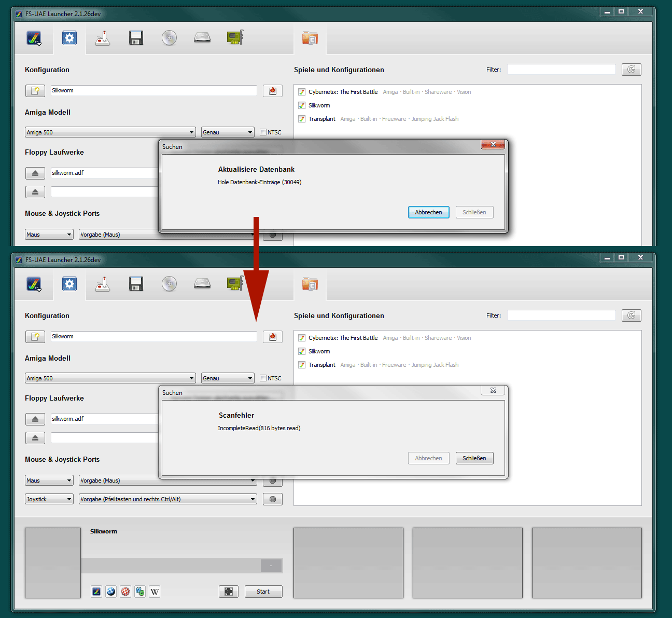Open Amiga 500 model dropdown in lower window
672x618 pixels.
(110, 378)
